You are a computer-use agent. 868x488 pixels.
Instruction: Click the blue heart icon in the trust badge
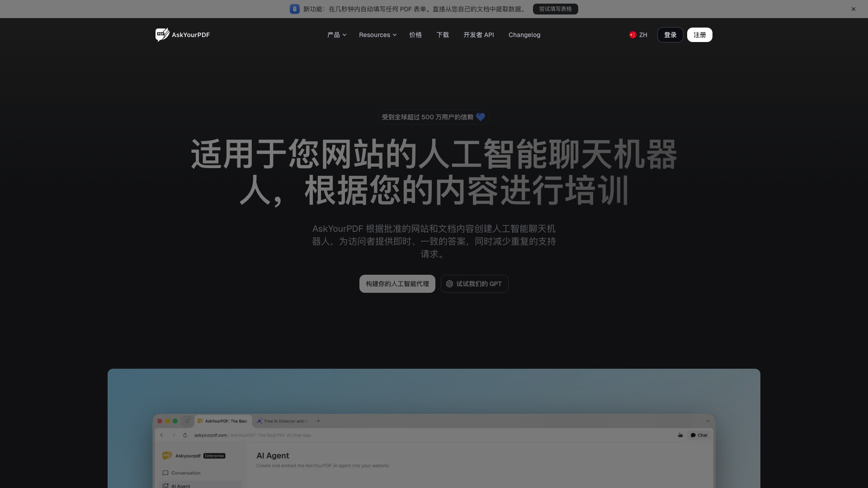[x=481, y=117]
